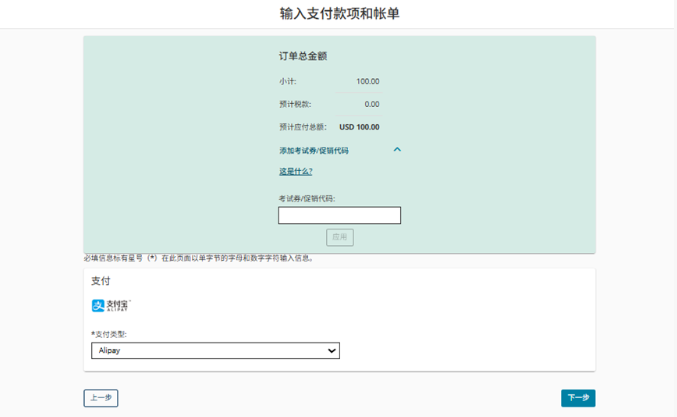
Task: Collapse the voucher section using the chevron
Action: 397,150
